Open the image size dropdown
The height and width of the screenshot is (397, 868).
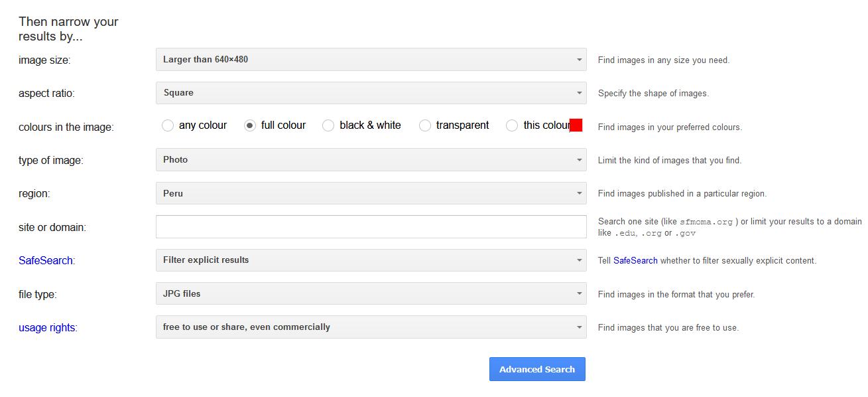[x=371, y=60]
